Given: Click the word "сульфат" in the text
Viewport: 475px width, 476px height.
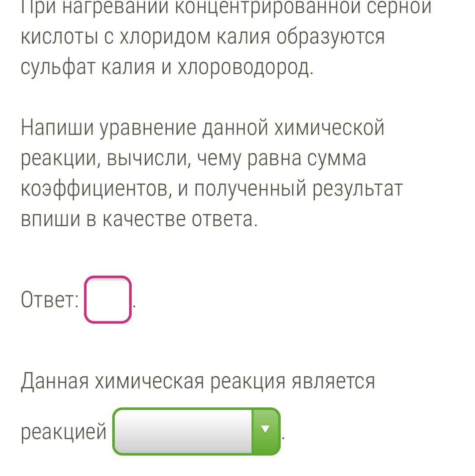Looking at the screenshot, I should pos(58,67).
